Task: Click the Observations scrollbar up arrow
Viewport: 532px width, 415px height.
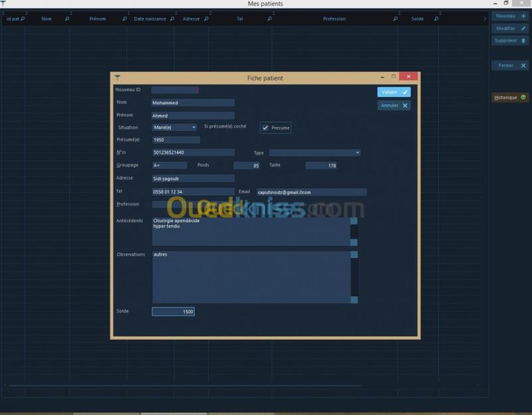Action: (354, 255)
